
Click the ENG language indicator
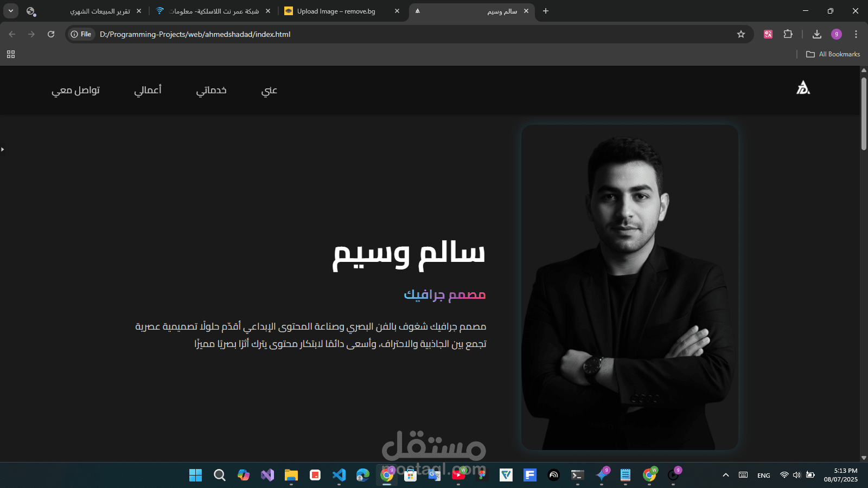(x=764, y=475)
